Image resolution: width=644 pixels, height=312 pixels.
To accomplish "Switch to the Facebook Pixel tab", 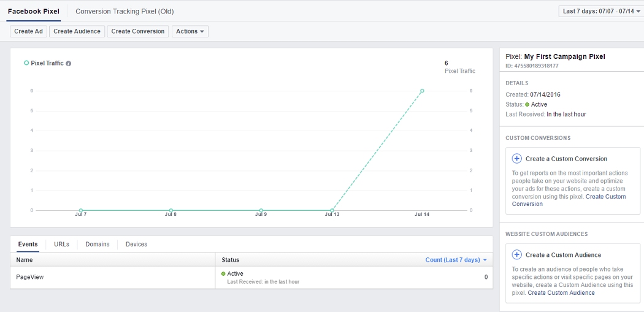I will pyautogui.click(x=34, y=12).
